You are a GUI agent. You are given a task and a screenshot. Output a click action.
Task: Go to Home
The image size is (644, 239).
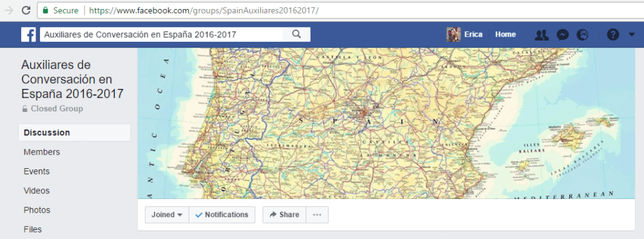click(x=505, y=35)
